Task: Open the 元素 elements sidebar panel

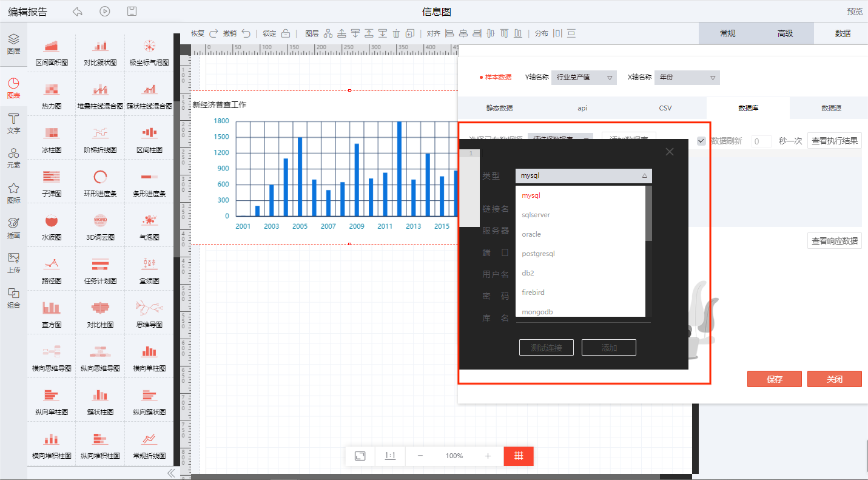Action: tap(13, 158)
